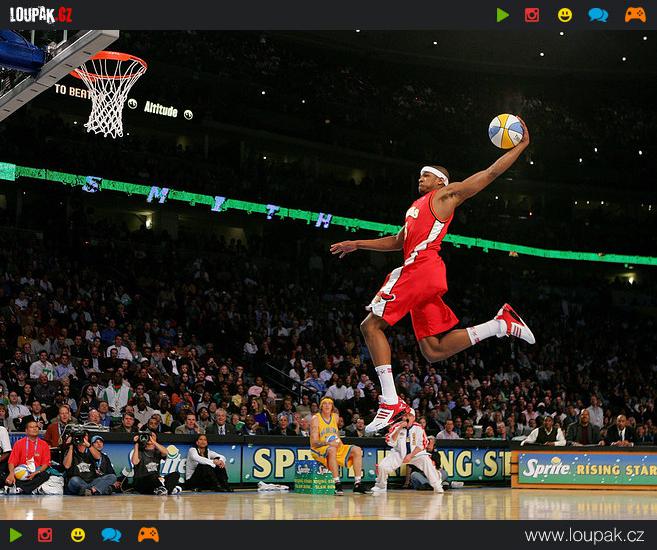The height and width of the screenshot is (550, 657).
Task: Click the green play icon in top bar
Action: 503,15
